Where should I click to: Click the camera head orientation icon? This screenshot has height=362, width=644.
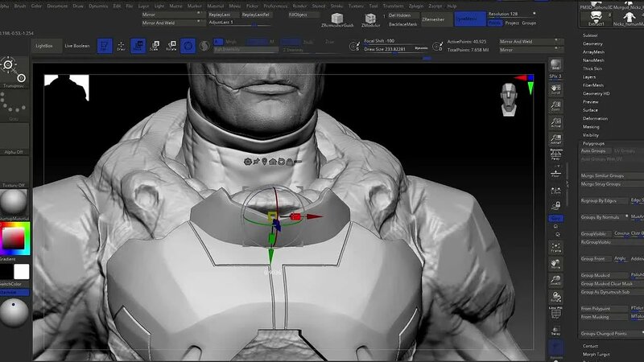509,99
